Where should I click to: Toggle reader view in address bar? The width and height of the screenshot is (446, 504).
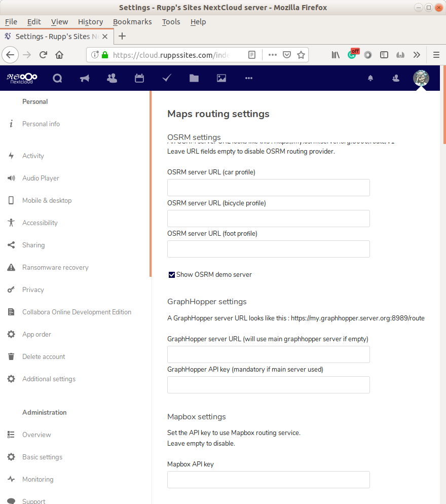(x=252, y=55)
